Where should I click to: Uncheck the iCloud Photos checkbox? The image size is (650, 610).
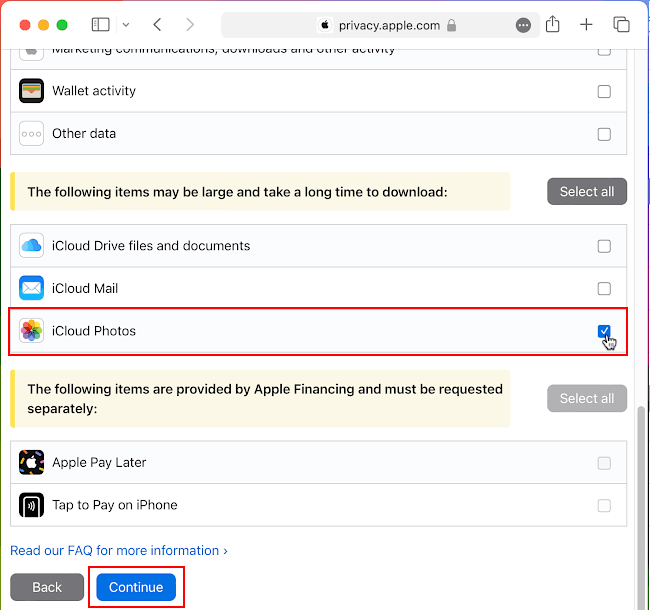(604, 331)
